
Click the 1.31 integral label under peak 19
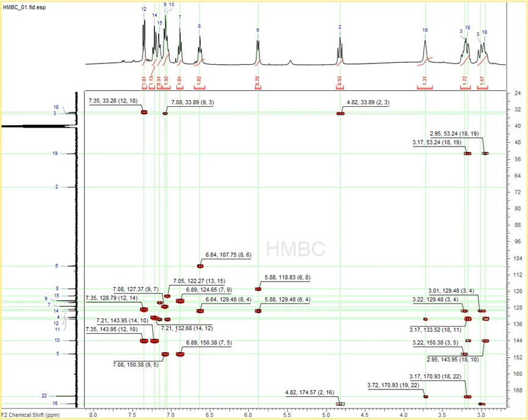click(x=425, y=81)
